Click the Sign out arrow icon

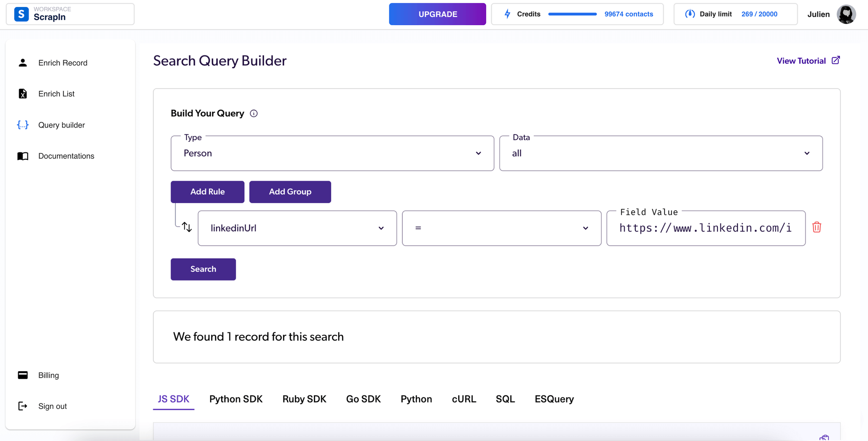click(x=23, y=406)
